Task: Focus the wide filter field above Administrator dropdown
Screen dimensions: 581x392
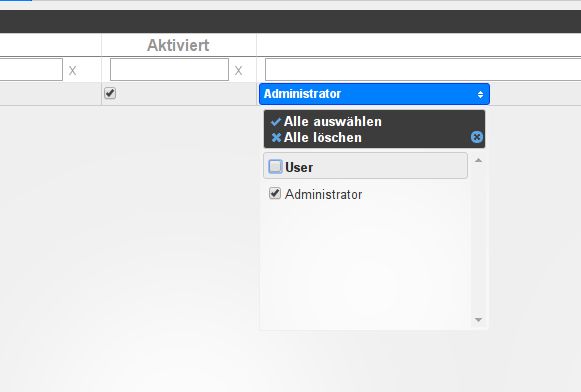Action: [423, 70]
